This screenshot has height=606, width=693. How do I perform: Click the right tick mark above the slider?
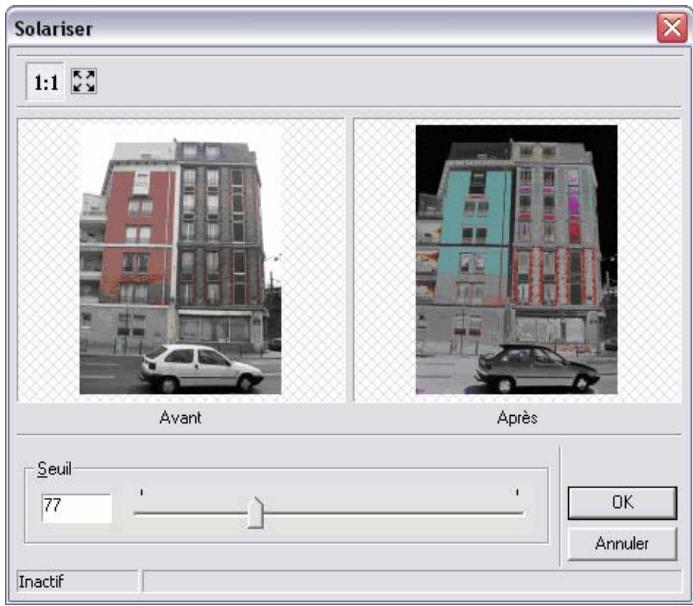pos(517,492)
